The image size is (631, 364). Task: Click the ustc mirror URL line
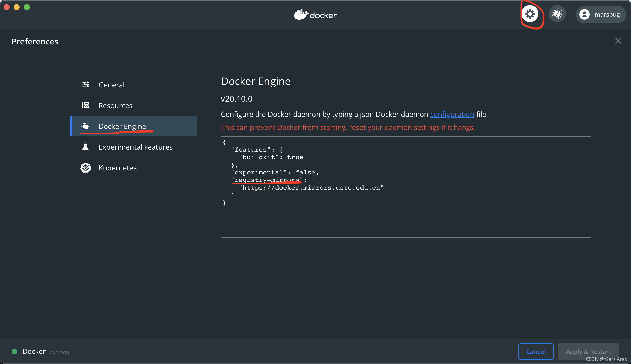coord(311,188)
